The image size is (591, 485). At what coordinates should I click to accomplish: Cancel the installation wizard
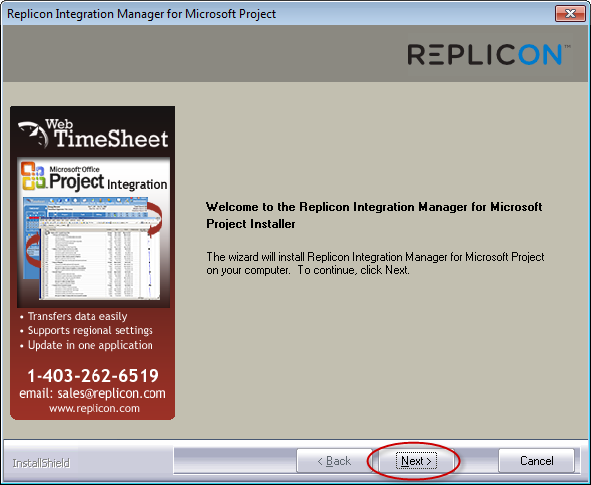pos(536,461)
